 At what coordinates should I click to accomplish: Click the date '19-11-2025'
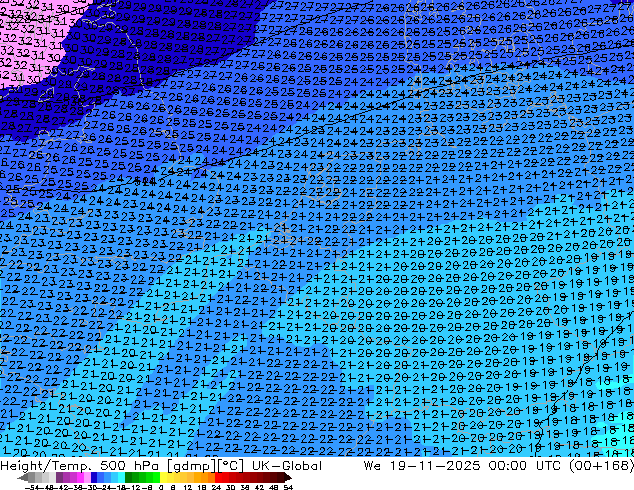pyautogui.click(x=435, y=466)
